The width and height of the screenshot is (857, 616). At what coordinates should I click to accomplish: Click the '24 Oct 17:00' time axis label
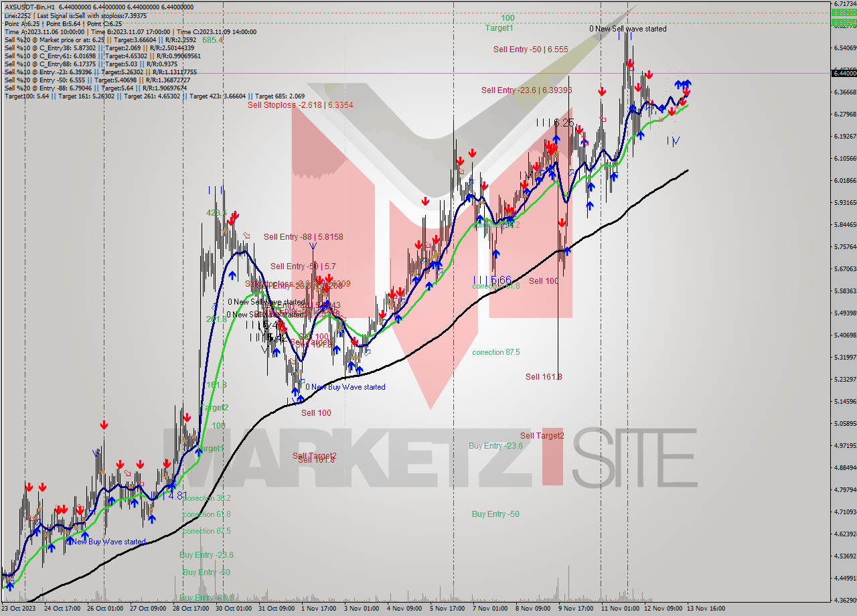[x=62, y=609]
